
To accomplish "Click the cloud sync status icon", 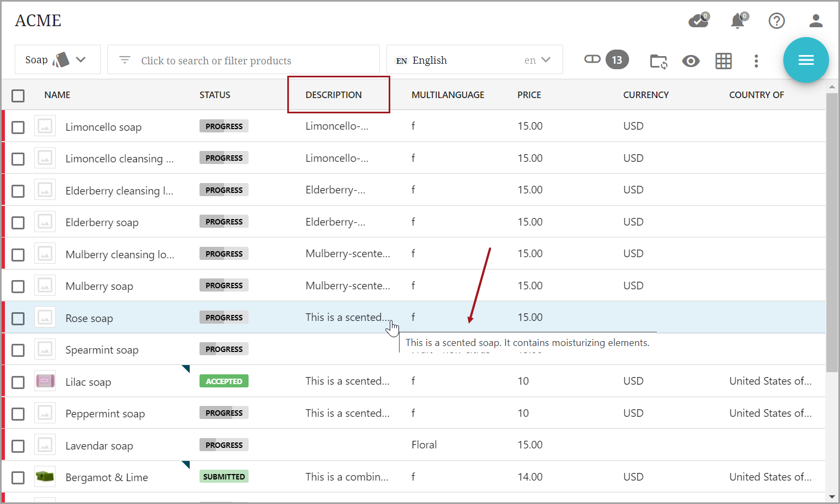I will tap(698, 21).
